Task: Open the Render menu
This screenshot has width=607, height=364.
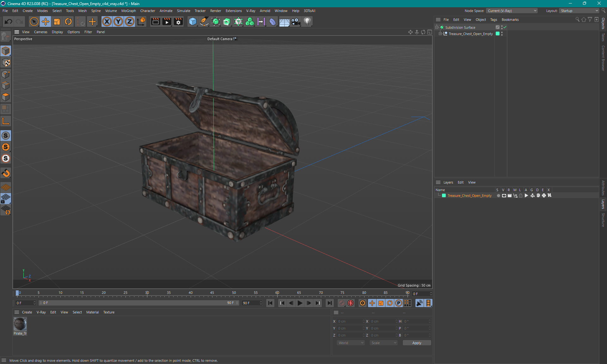Action: (216, 11)
